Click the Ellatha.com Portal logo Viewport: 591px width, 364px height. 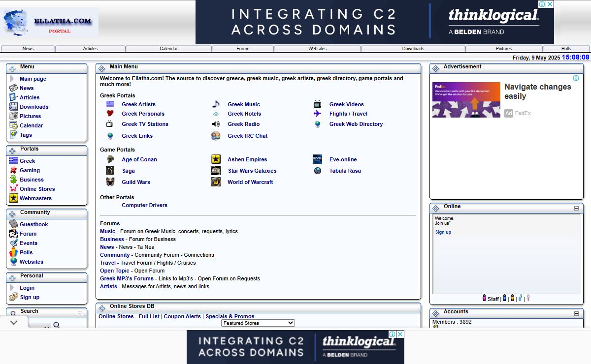tap(50, 23)
